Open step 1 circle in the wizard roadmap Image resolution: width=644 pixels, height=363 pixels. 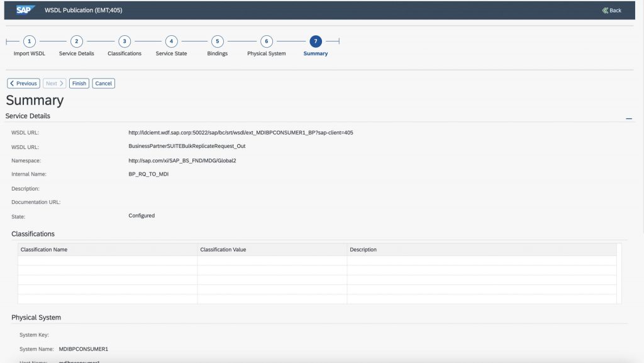tap(29, 42)
